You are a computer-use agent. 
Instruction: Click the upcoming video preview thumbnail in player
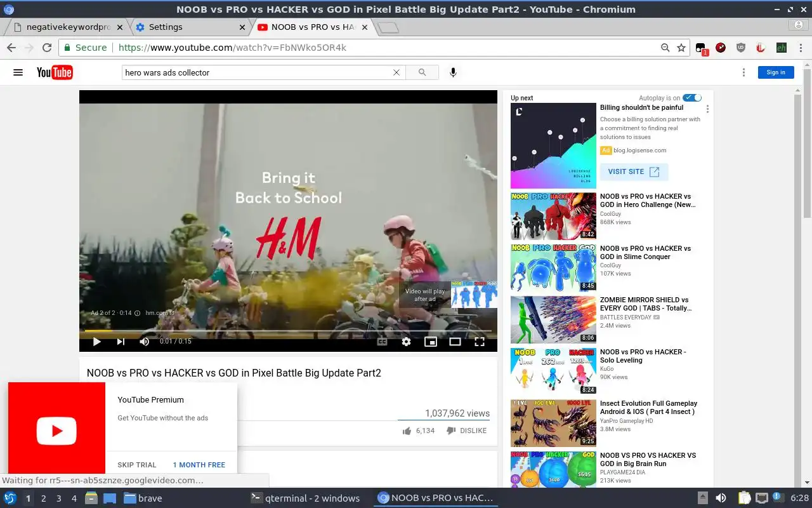click(474, 295)
